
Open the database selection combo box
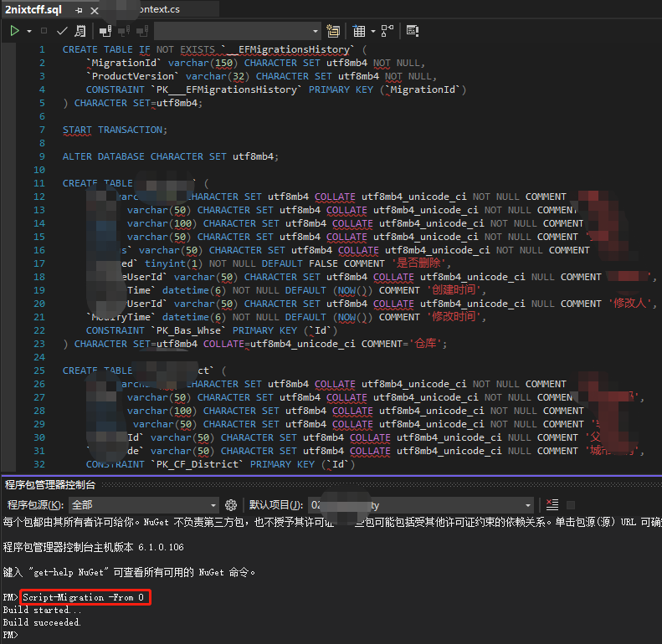tap(238, 31)
